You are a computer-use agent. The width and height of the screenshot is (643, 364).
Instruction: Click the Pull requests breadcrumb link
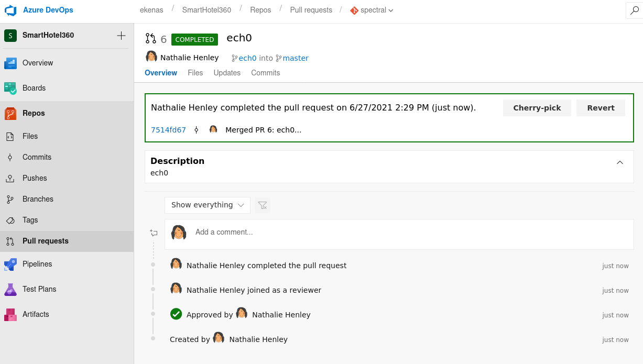[x=311, y=10]
